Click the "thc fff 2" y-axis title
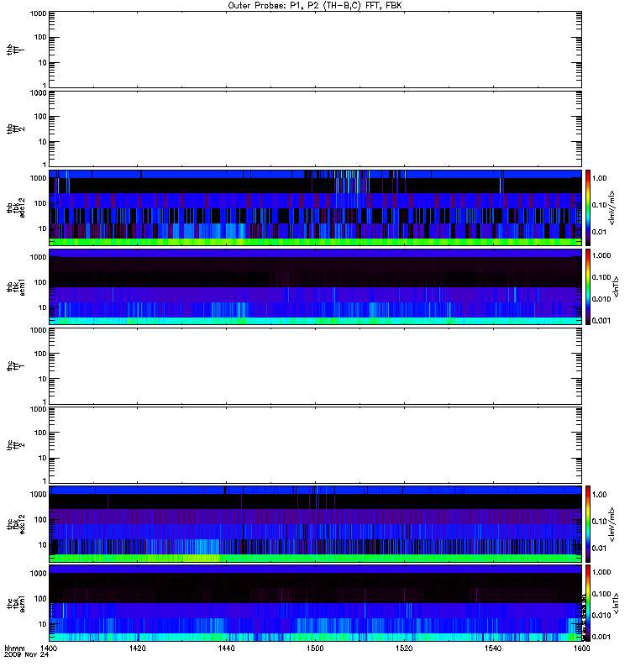Viewport: 630px width, 672px height. click(x=15, y=445)
